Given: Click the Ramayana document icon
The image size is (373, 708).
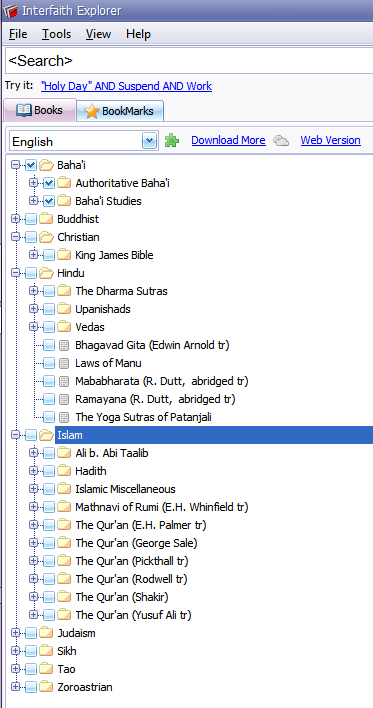Looking at the screenshot, I should coord(64,399).
